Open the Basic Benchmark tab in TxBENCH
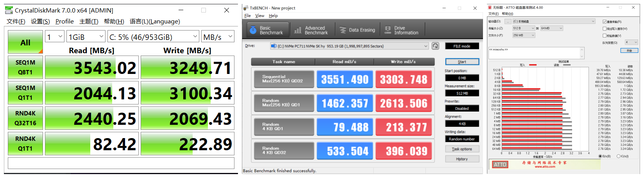This screenshot has height=178, width=644. pos(268,30)
